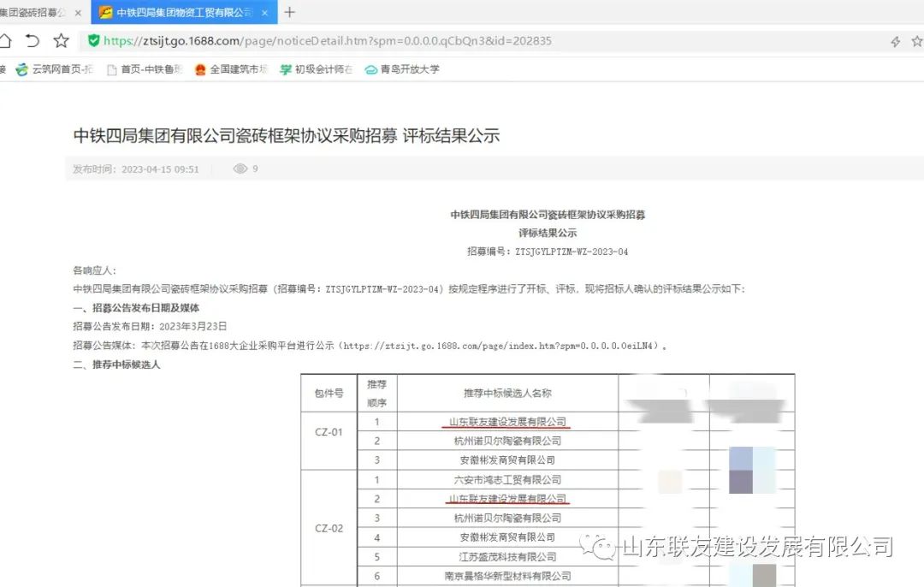Click the 各响应人 salutation line
The height and width of the screenshot is (587, 924).
tap(95, 270)
